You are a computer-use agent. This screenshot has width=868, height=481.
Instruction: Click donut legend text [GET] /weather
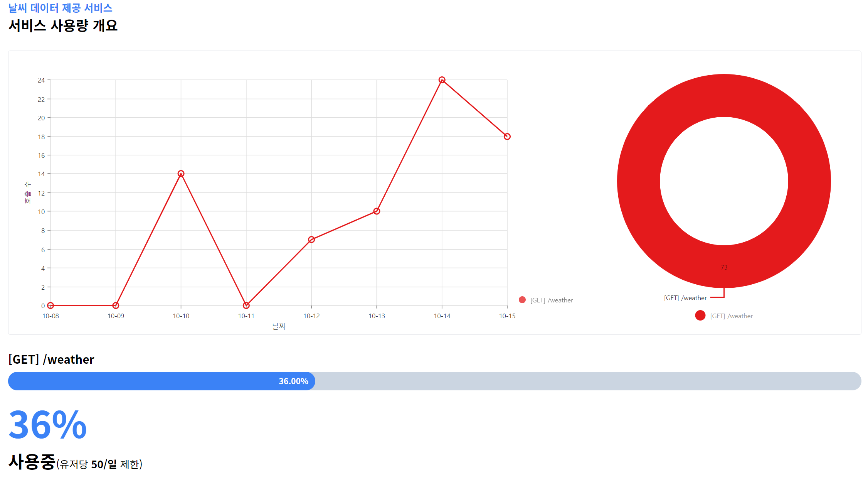732,316
